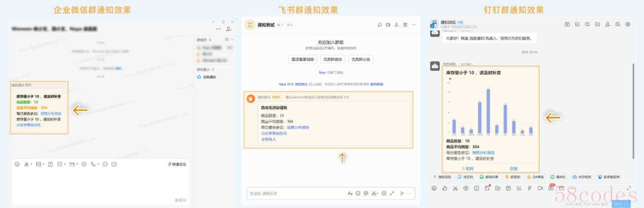The height and width of the screenshot is (208, 644).
Task: Click @所有人 mention in Feishu card
Action: pyautogui.click(x=269, y=139)
